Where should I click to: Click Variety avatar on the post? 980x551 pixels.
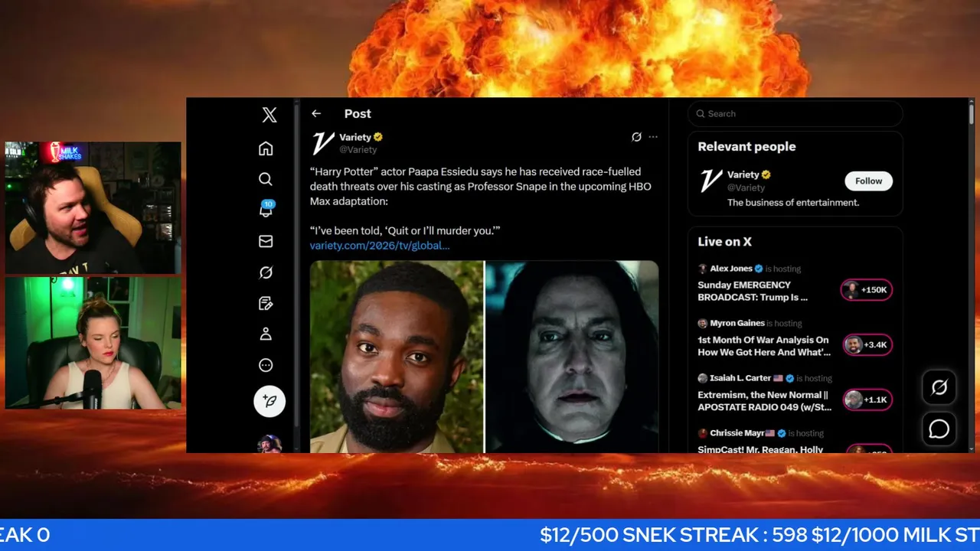323,142
